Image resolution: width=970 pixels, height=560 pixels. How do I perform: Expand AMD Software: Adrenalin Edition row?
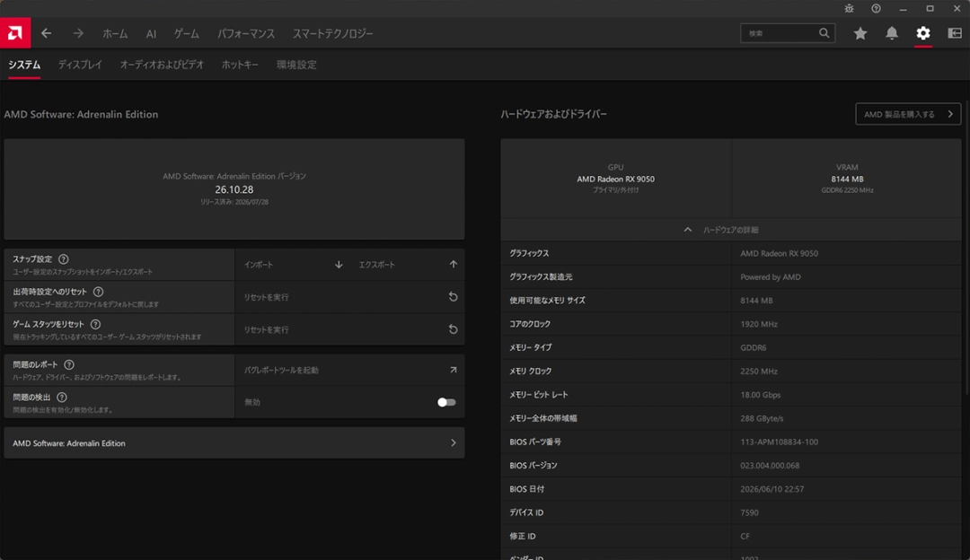(x=234, y=443)
